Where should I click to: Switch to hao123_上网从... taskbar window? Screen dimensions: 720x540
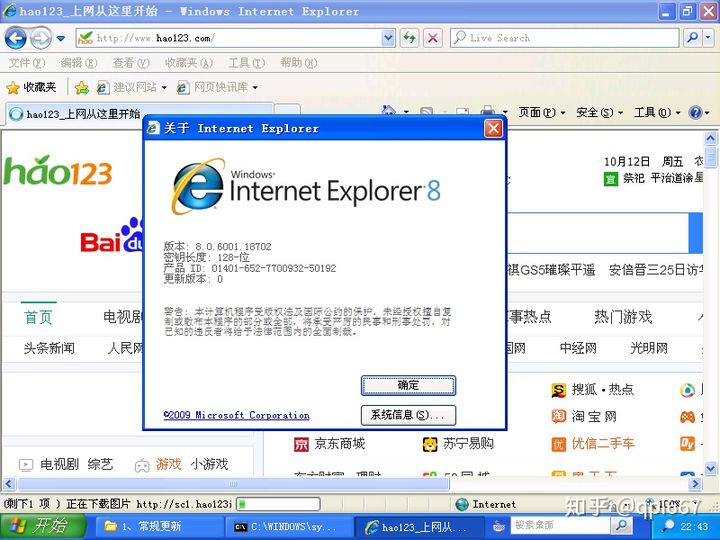(x=419, y=527)
